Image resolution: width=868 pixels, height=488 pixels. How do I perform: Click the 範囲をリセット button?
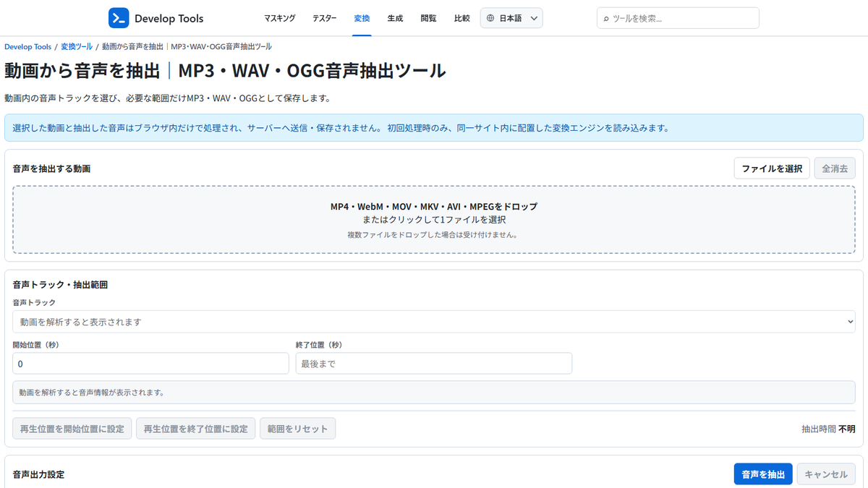tap(297, 428)
